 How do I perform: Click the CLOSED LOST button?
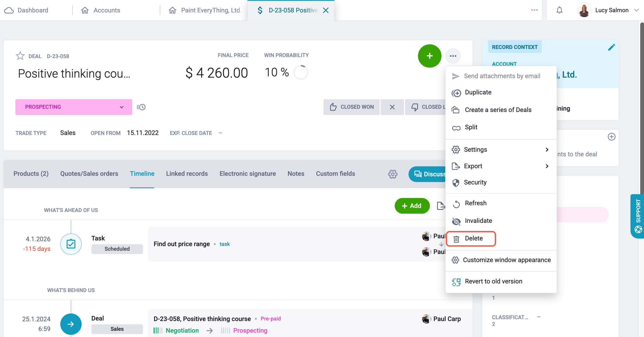pos(426,107)
